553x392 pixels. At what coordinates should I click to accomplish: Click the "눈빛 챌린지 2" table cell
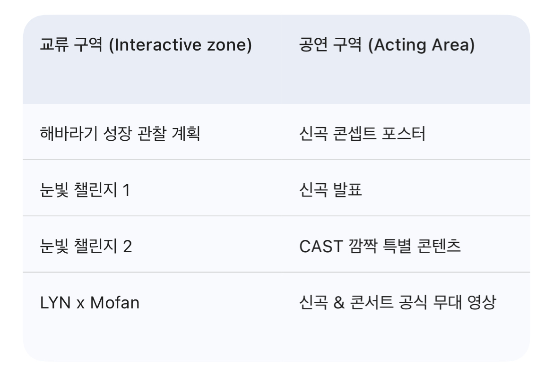click(x=86, y=246)
